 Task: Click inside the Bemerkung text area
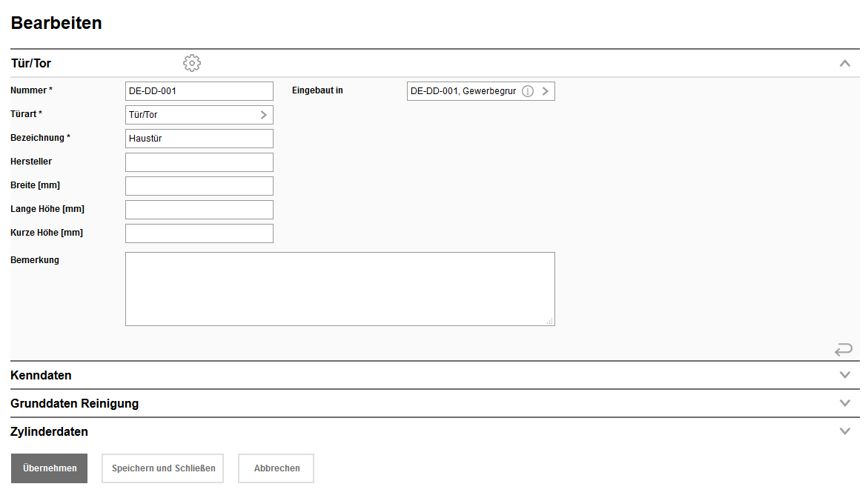pyautogui.click(x=339, y=289)
